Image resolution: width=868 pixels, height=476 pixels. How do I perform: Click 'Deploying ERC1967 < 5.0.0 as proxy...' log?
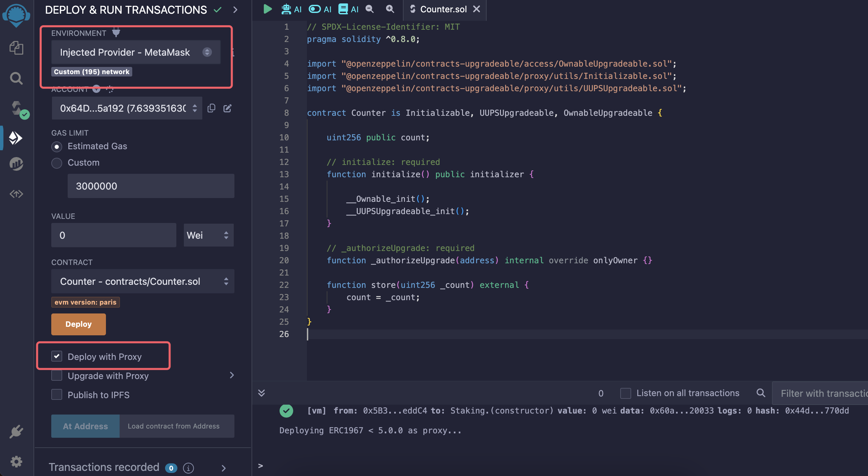370,430
